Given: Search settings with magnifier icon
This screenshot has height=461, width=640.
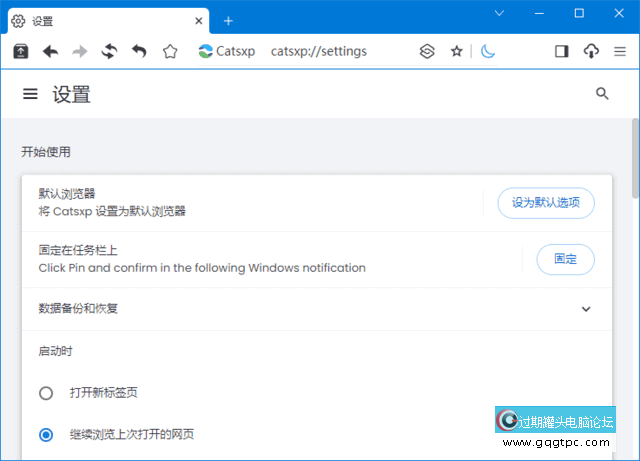Looking at the screenshot, I should (602, 94).
